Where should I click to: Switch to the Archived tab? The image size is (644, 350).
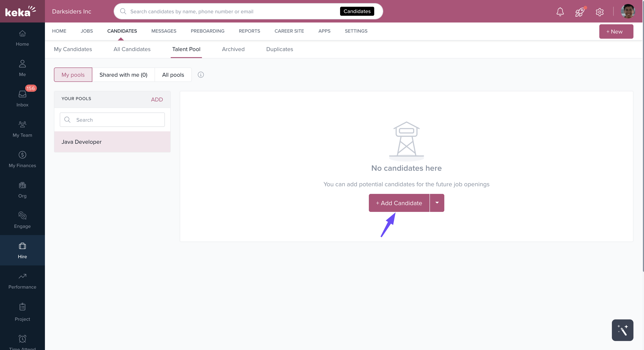click(233, 49)
